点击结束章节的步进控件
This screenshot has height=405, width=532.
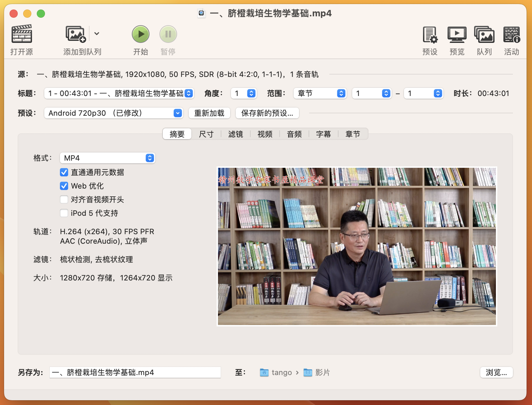[438, 93]
